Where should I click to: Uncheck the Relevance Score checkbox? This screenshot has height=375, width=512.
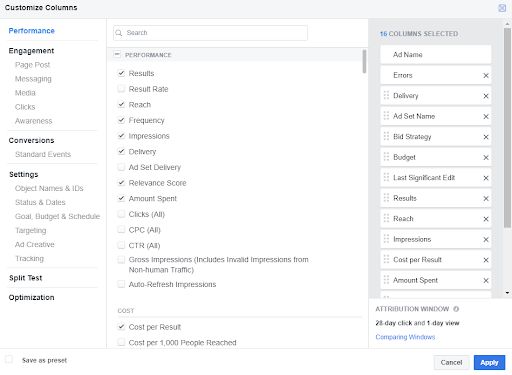pos(121,183)
